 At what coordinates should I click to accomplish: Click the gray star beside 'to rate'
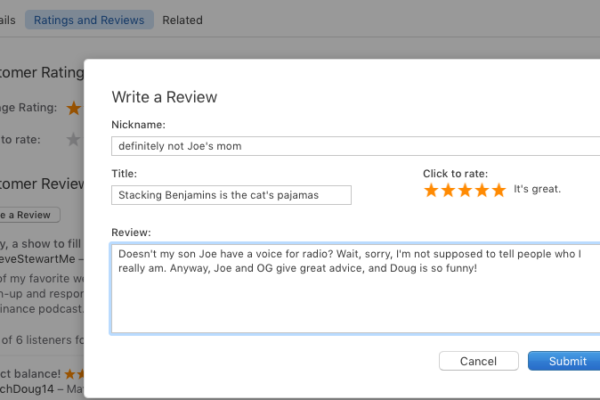73,140
